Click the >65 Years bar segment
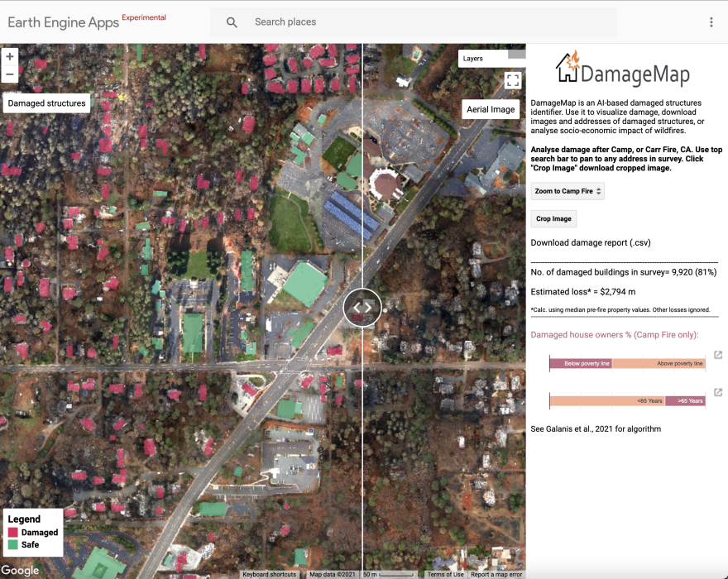The width and height of the screenshot is (728, 579). click(x=685, y=400)
